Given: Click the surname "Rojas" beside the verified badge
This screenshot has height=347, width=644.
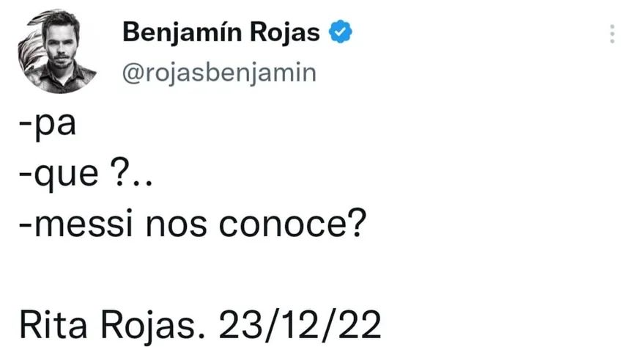Looking at the screenshot, I should tap(292, 32).
